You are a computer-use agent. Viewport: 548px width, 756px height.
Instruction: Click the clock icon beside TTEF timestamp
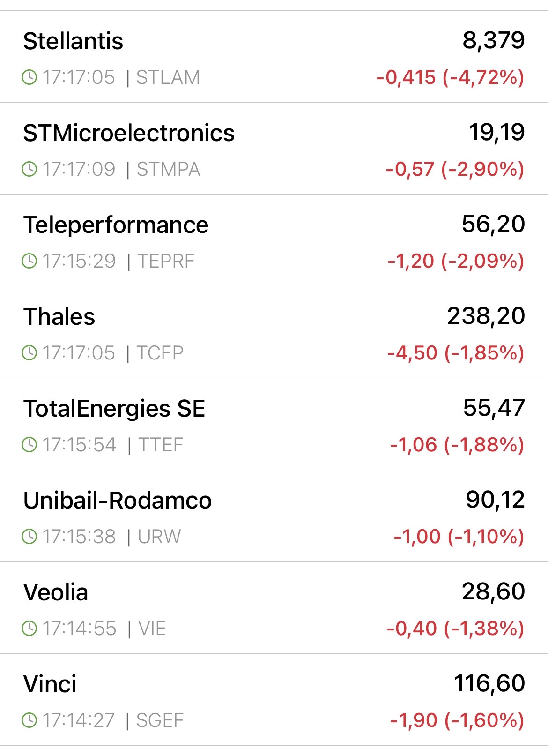(x=30, y=445)
